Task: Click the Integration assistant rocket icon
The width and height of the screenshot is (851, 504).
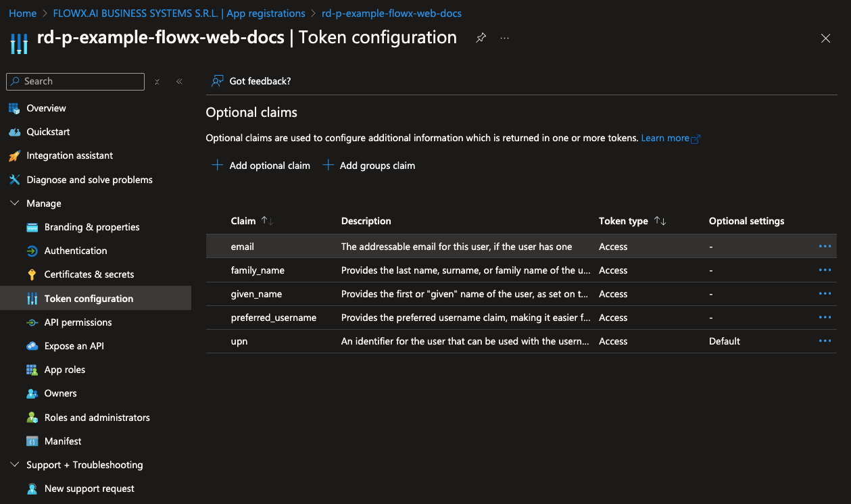Action: [14, 156]
